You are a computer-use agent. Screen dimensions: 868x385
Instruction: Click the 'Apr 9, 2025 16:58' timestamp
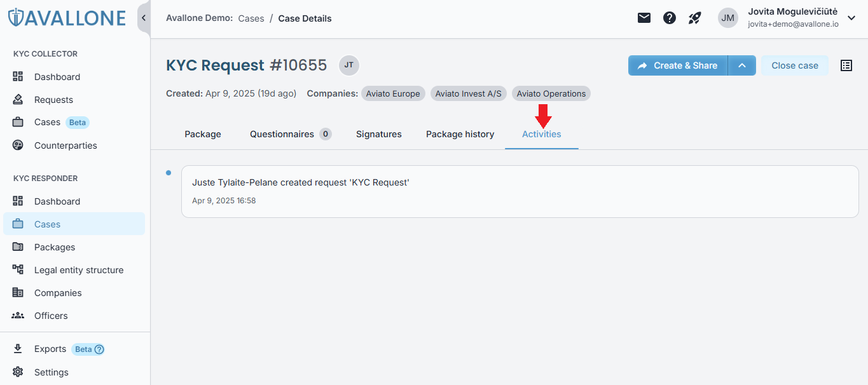pos(224,200)
